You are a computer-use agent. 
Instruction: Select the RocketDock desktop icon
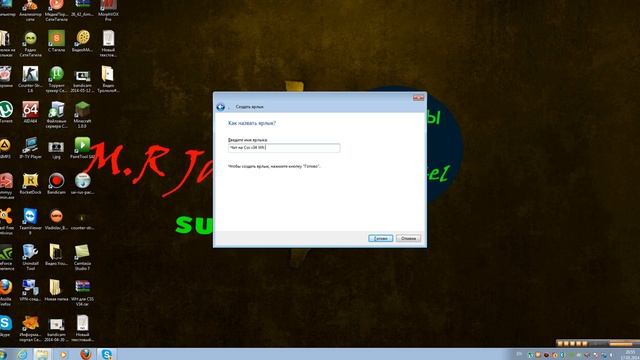tap(30, 183)
